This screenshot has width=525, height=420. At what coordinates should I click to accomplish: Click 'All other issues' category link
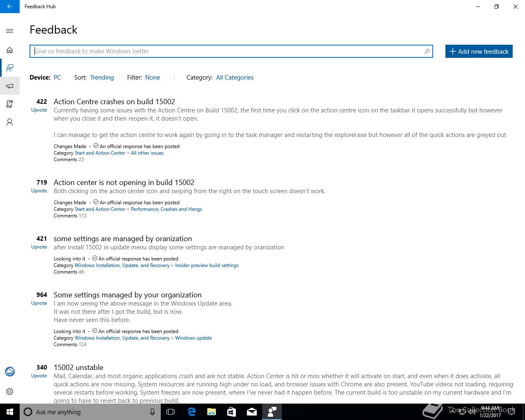(147, 153)
